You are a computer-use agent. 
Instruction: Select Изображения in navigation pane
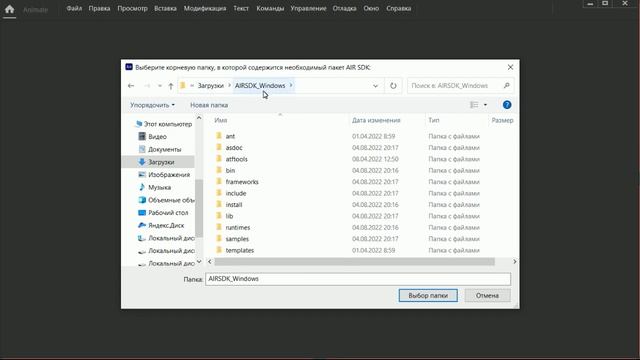pos(164,175)
